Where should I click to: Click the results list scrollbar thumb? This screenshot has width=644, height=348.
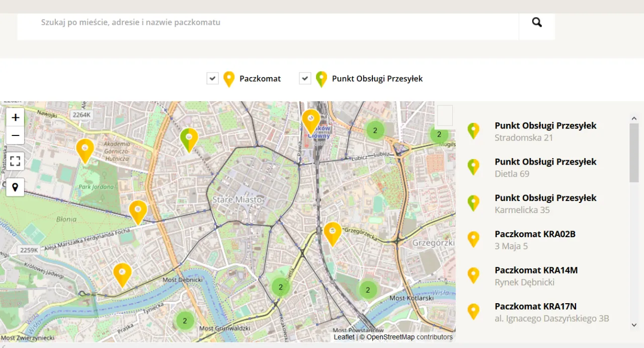633,151
